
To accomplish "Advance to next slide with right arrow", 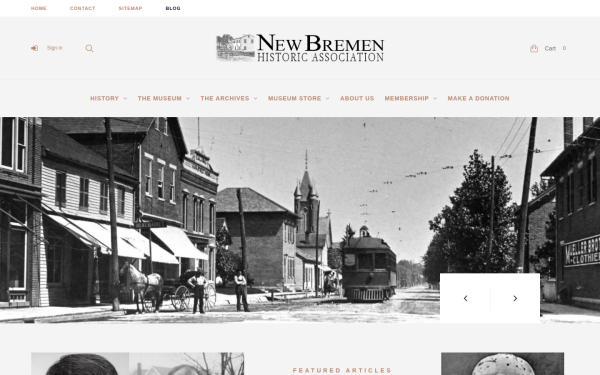I will [x=515, y=298].
